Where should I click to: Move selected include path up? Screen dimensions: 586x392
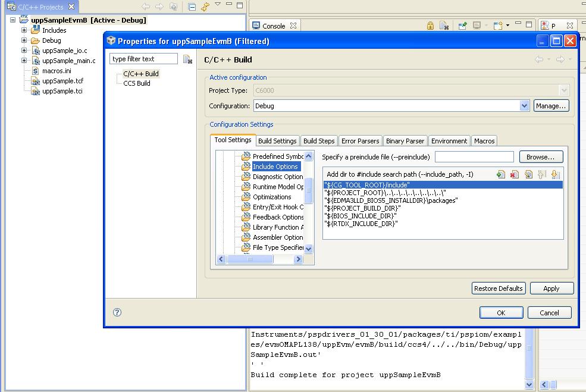pos(541,174)
